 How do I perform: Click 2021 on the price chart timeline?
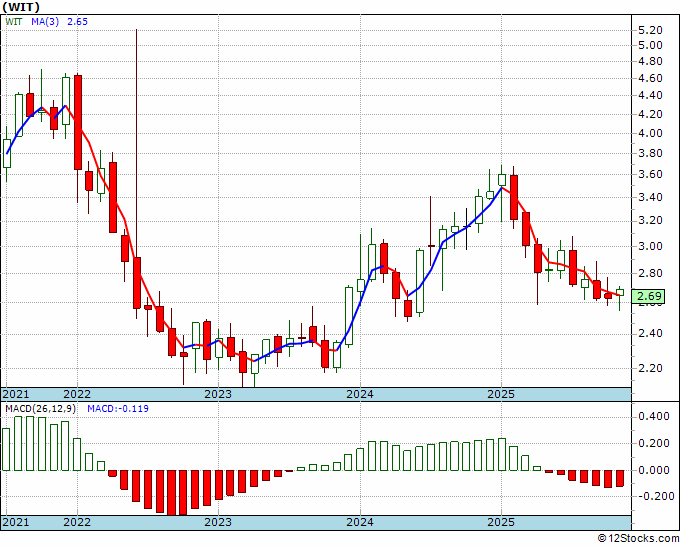click(16, 394)
